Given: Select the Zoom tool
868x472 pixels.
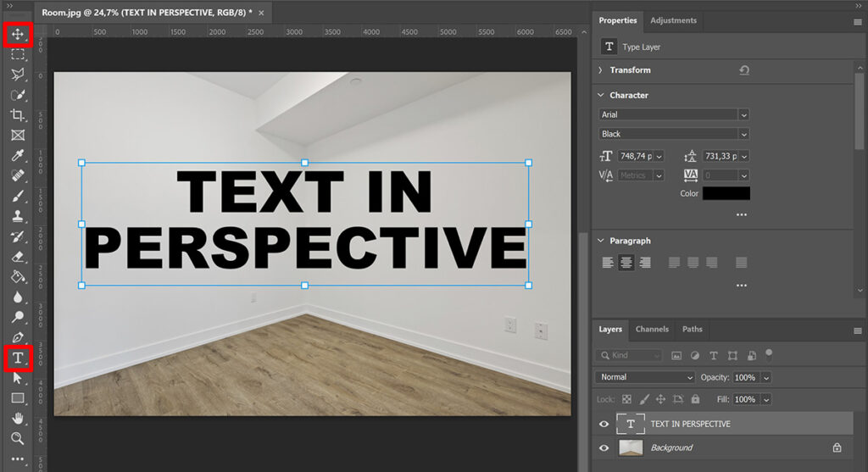Looking at the screenshot, I should coord(18,438).
